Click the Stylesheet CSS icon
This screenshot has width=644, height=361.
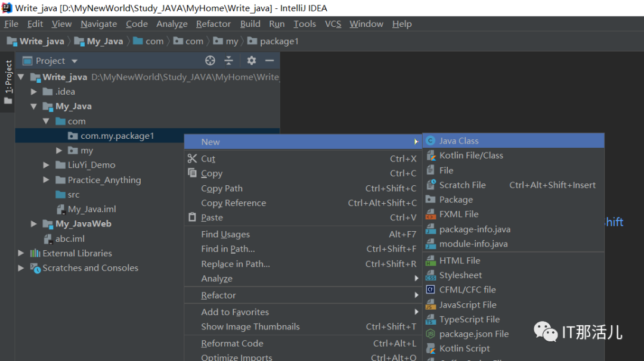[x=431, y=275]
